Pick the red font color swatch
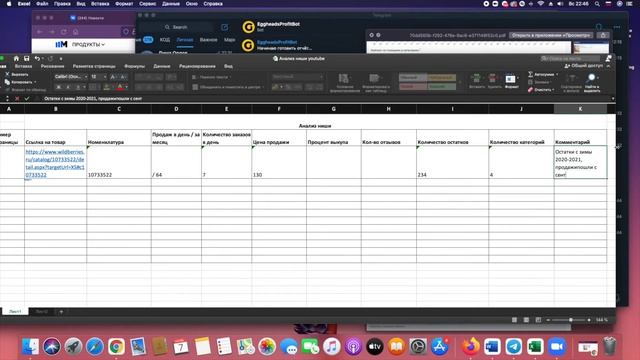The width and height of the screenshot is (640, 360). pyautogui.click(x=120, y=87)
